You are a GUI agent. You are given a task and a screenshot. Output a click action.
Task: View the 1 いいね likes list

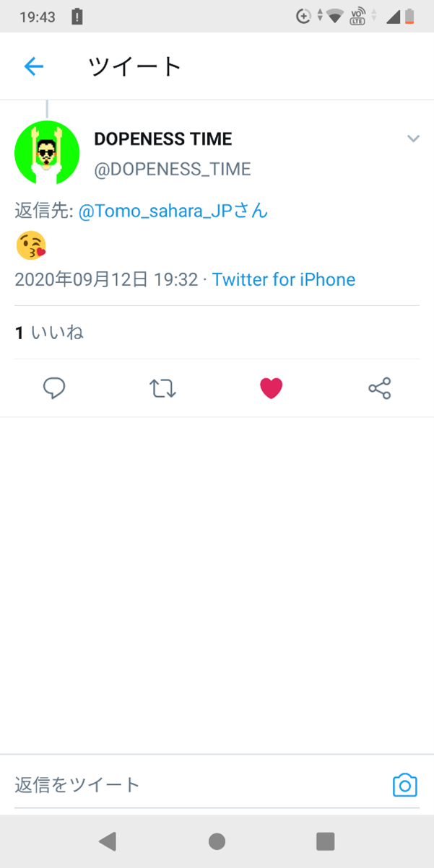[49, 333]
